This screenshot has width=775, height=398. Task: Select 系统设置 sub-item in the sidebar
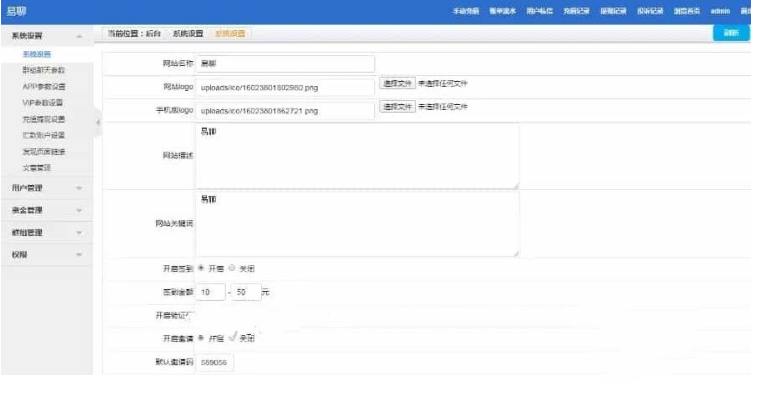pyautogui.click(x=37, y=54)
